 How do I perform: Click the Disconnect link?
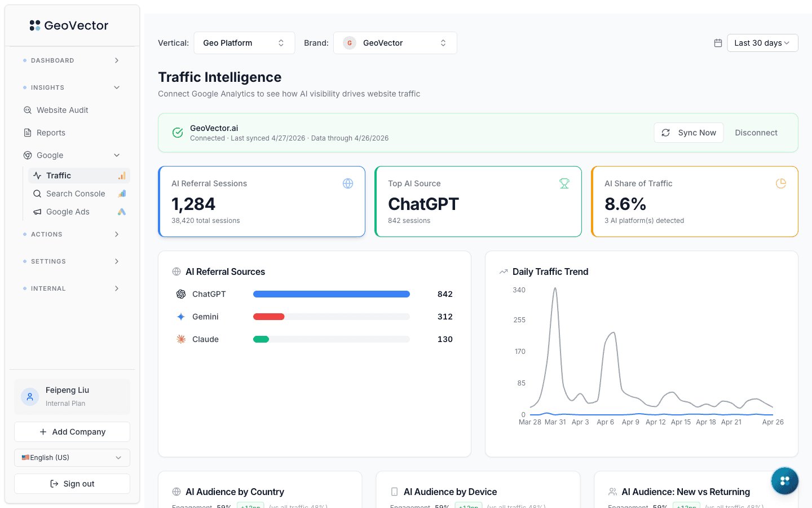(x=756, y=133)
